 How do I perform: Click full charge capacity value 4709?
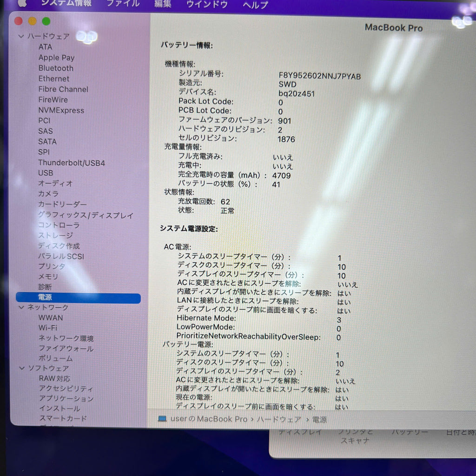[x=281, y=175]
